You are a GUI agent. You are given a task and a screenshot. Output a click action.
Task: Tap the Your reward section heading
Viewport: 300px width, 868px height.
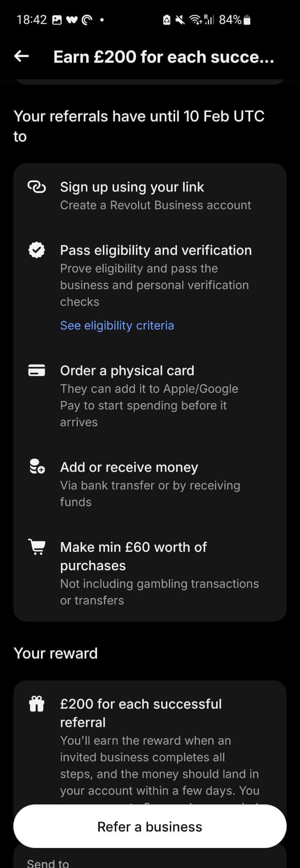(x=55, y=653)
